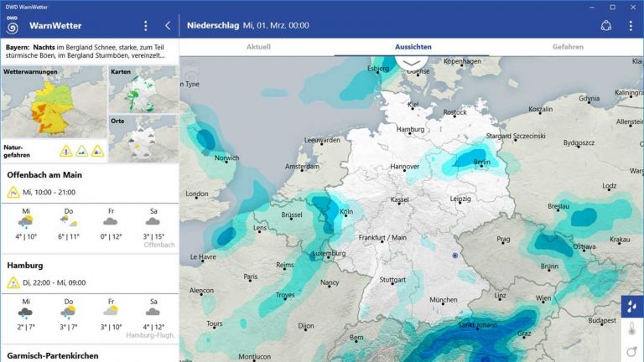Click the DWD spiral logo icon

[x=13, y=25]
